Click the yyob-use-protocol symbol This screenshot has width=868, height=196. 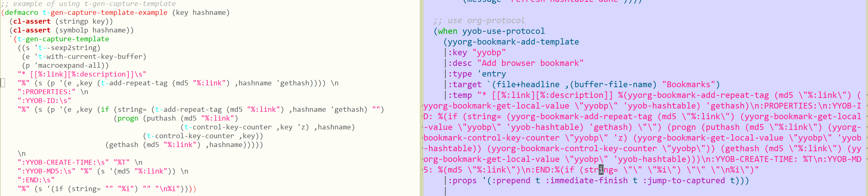(503, 31)
